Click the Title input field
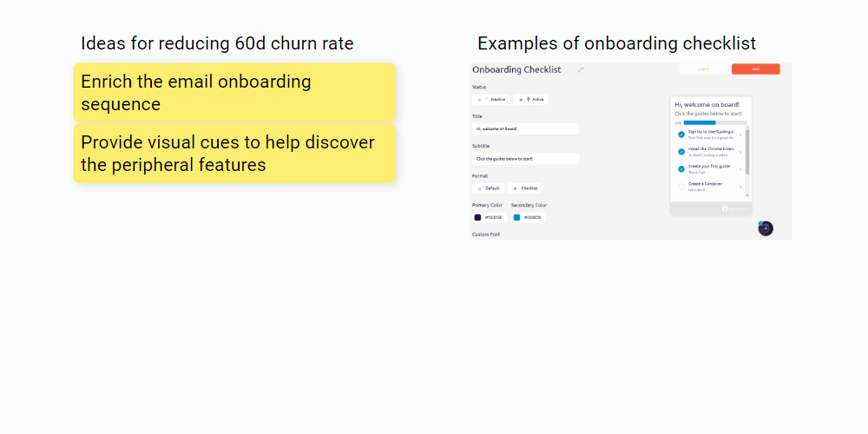This screenshot has width=868, height=434. (x=525, y=128)
